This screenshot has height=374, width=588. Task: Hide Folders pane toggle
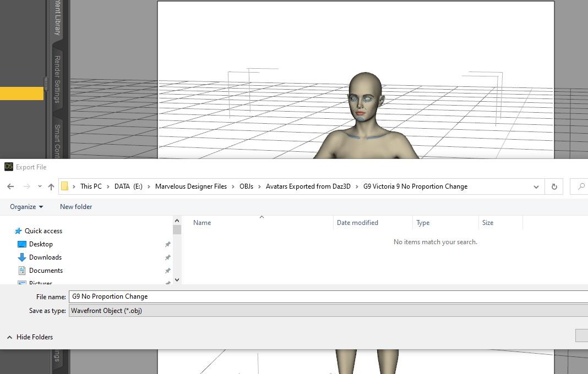click(x=30, y=337)
